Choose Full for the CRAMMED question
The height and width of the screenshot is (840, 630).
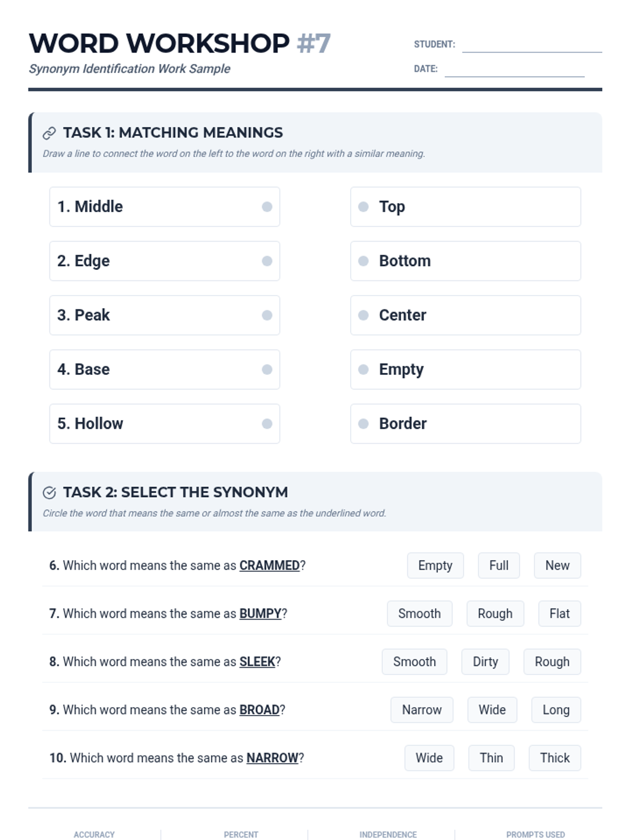[x=498, y=565]
